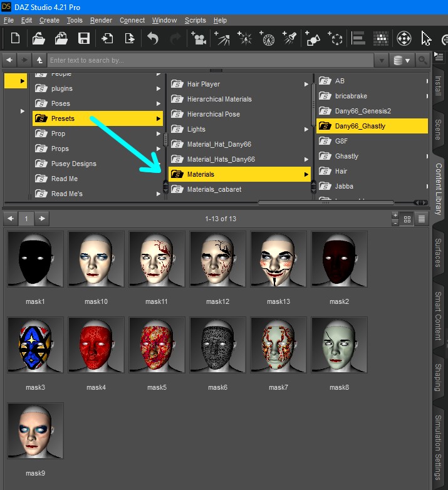Expand the Material_Hats_Dany66 folder arrow
The width and height of the screenshot is (448, 490).
(306, 159)
